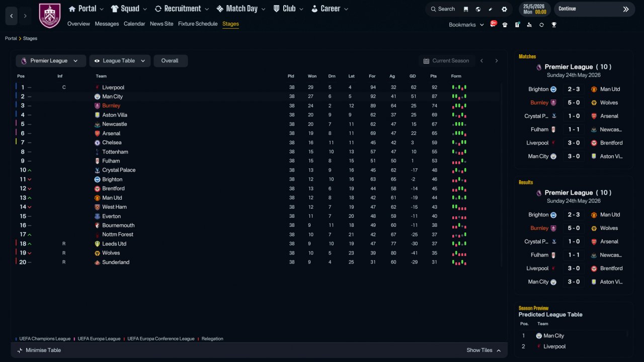This screenshot has height=362, width=644.
Task: Show next season with right chevron
Action: (x=497, y=61)
